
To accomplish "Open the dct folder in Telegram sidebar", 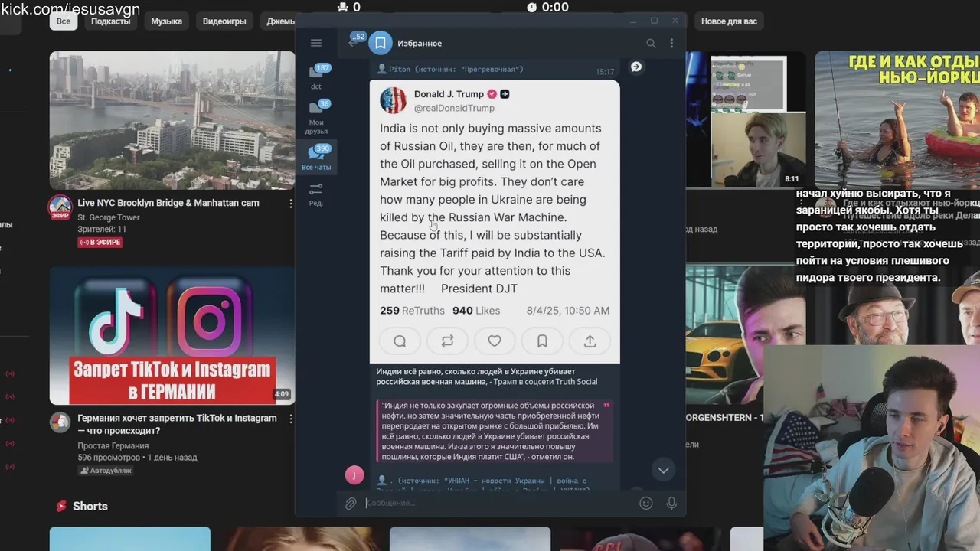I will pyautogui.click(x=316, y=77).
